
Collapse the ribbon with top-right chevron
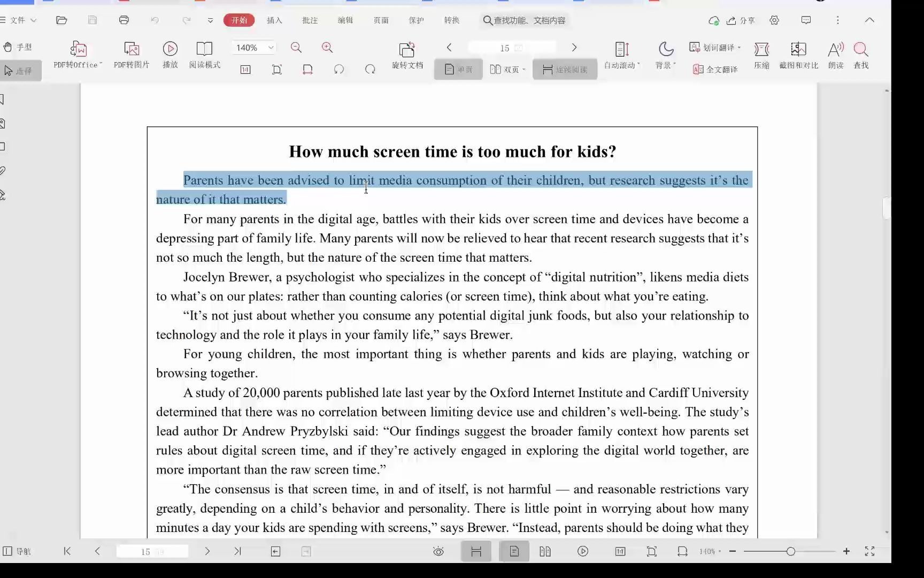click(x=870, y=20)
